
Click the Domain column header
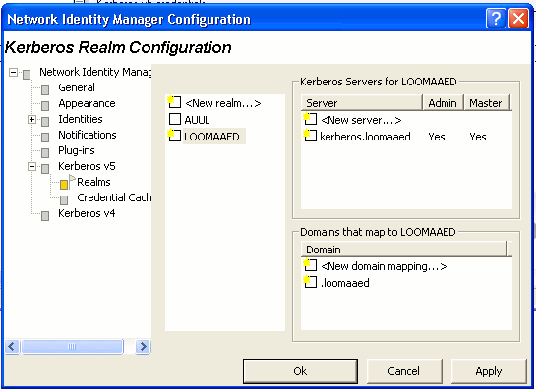[404, 250]
